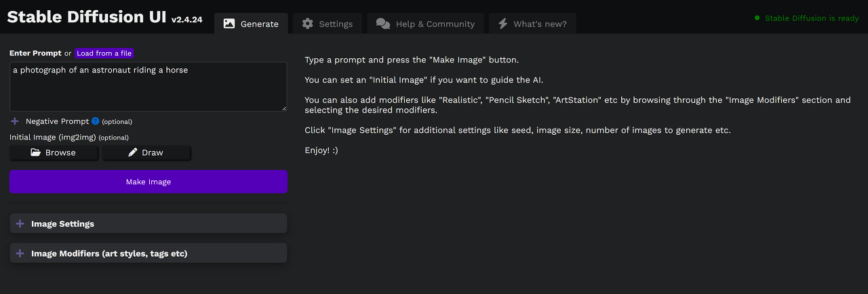Click the Stable Diffusion is ready status
868x294 pixels.
[807, 18]
